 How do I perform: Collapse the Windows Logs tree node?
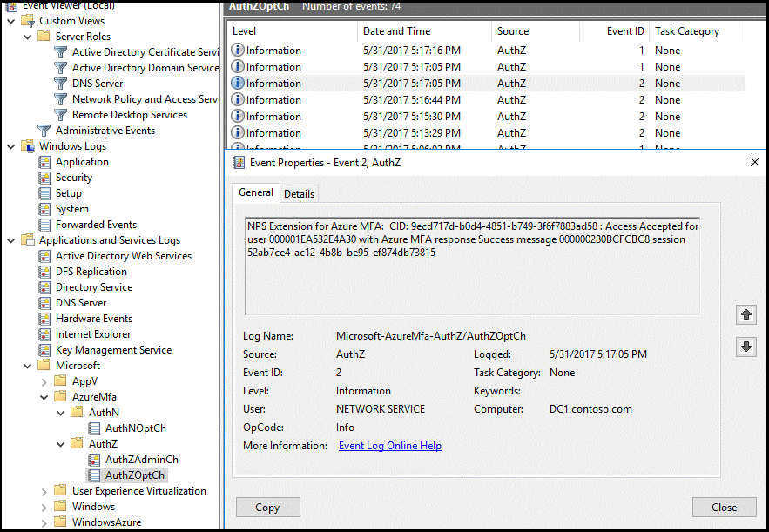(x=10, y=146)
